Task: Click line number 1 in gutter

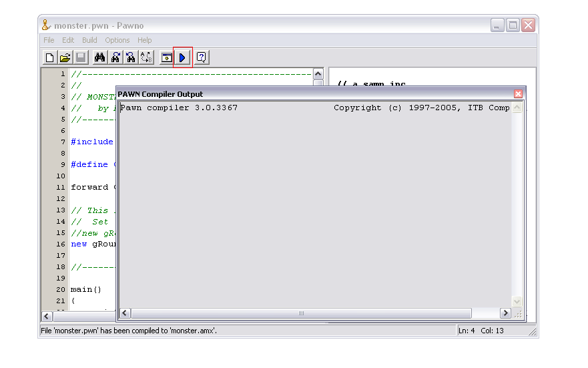Action: click(63, 74)
